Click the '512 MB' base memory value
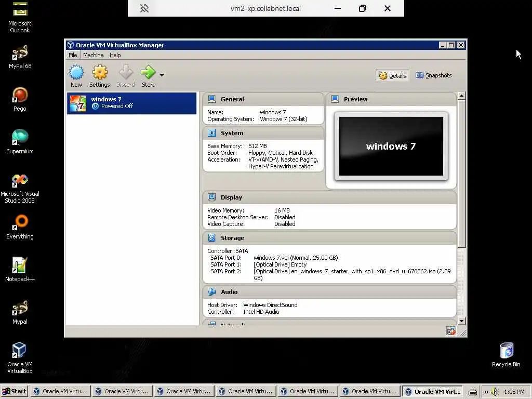The image size is (532, 399). [x=258, y=146]
